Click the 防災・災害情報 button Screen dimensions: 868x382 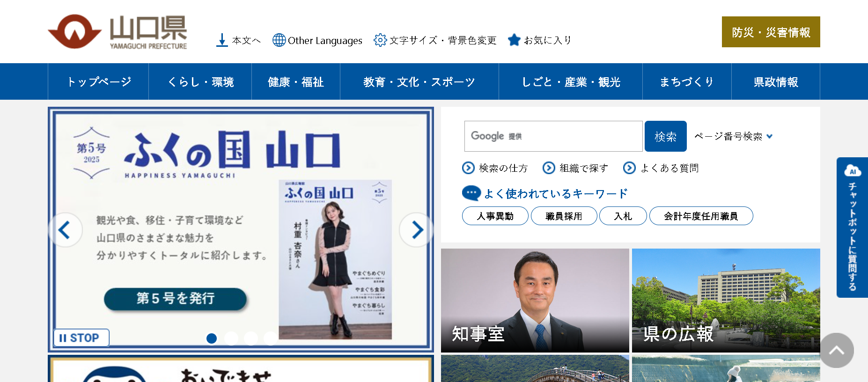[x=771, y=32]
